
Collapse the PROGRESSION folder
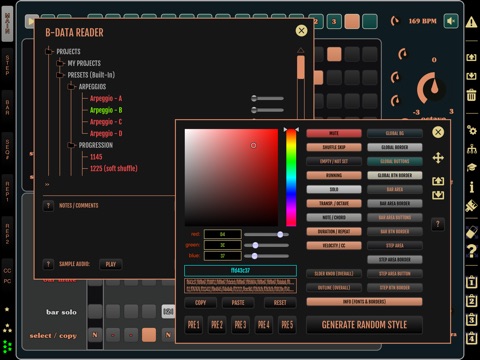click(x=71, y=145)
